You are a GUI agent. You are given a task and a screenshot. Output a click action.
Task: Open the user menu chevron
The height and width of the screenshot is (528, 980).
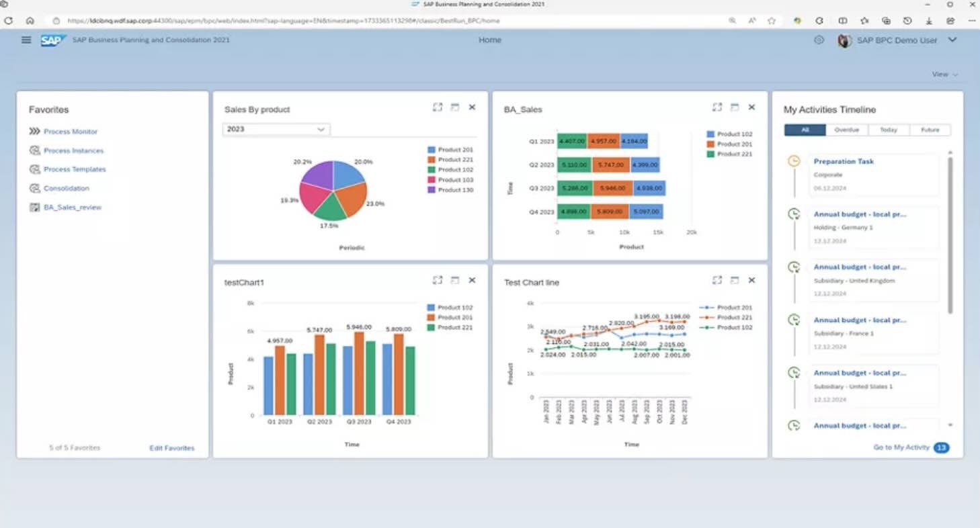(952, 40)
